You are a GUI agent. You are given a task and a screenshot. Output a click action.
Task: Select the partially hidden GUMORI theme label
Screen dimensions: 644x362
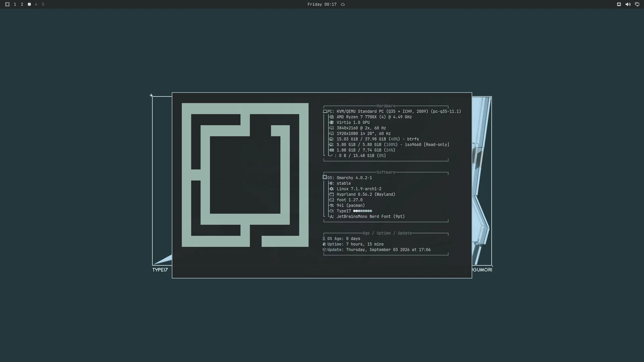point(482,270)
